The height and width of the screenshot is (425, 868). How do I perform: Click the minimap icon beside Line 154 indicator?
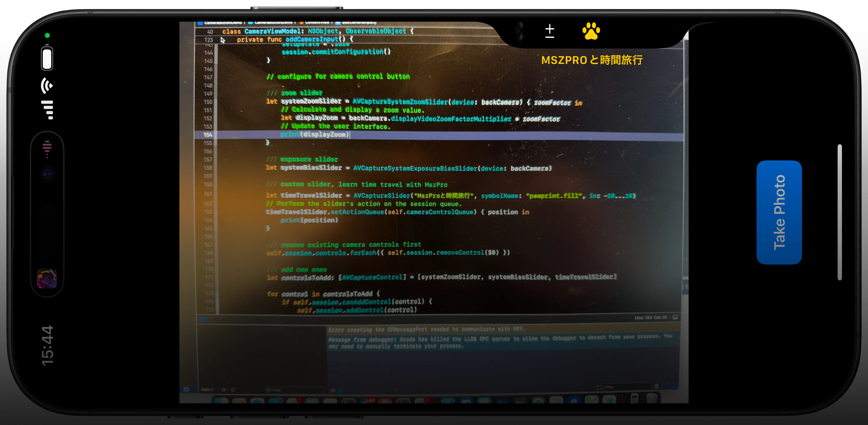coord(675,317)
